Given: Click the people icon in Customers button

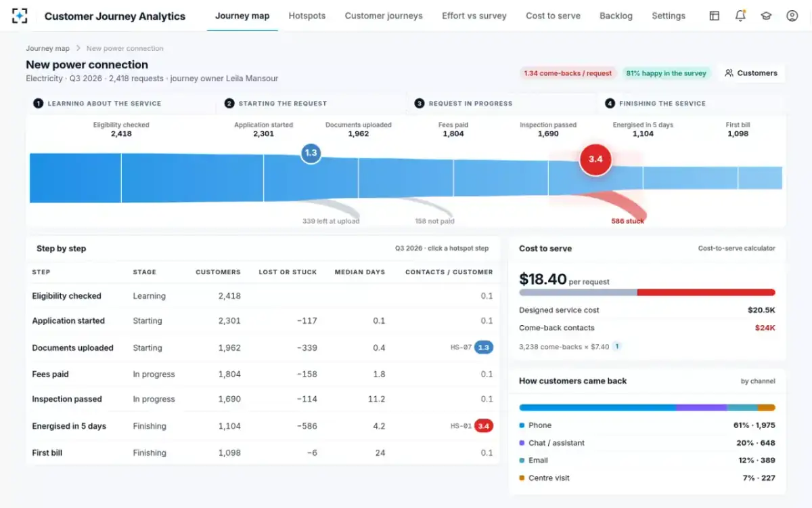Looking at the screenshot, I should [729, 73].
